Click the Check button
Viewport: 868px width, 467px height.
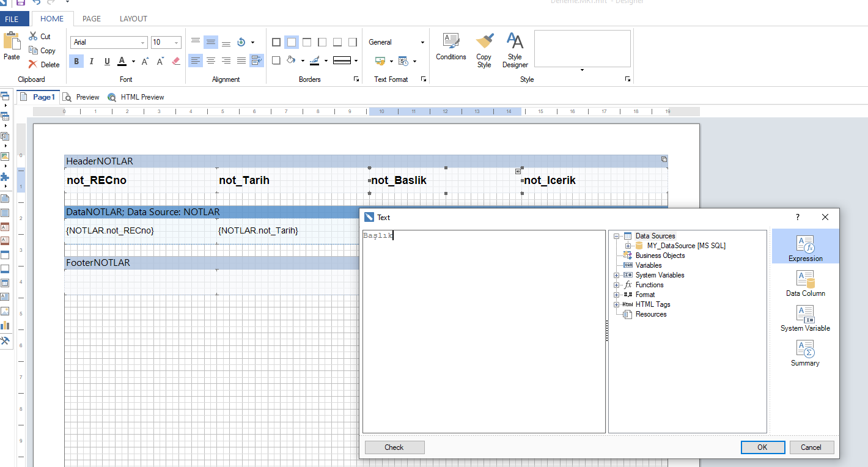[394, 447]
